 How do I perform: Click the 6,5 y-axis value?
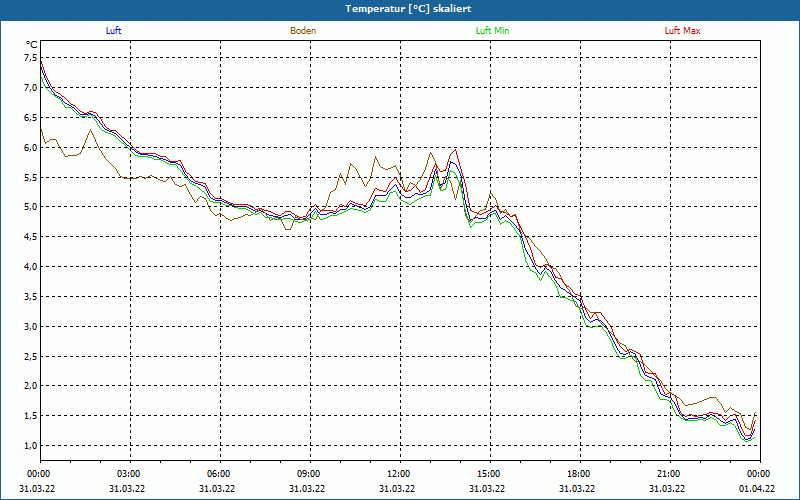point(31,117)
